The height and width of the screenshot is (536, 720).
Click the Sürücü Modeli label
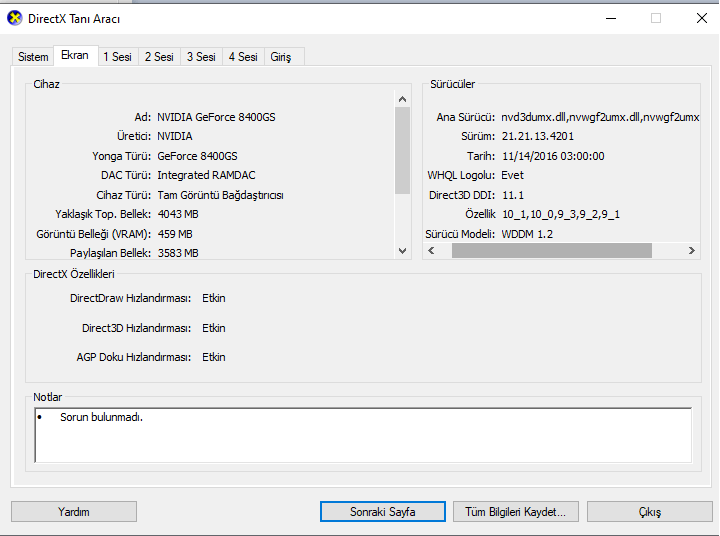coord(460,234)
